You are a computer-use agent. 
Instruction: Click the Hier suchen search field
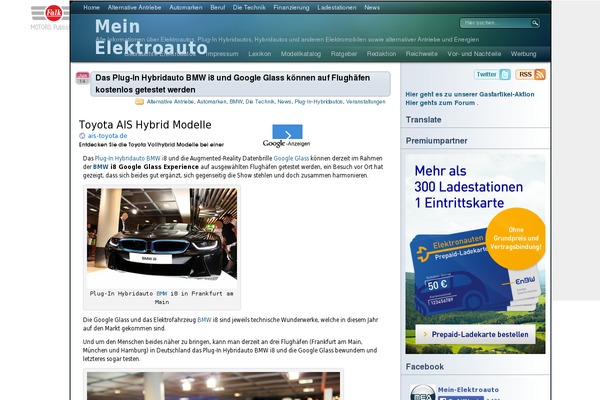tap(496, 23)
